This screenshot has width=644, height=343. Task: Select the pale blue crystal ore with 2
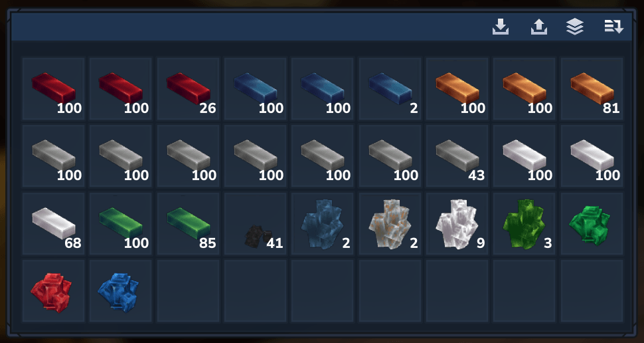323,223
